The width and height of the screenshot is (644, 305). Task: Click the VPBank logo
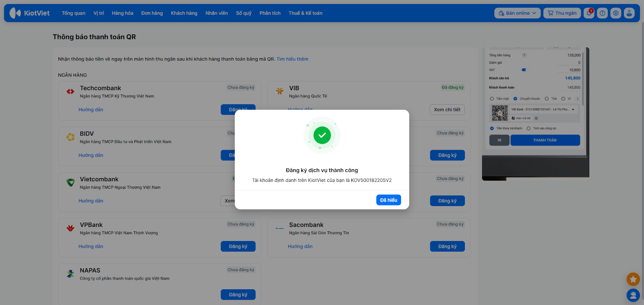70,228
